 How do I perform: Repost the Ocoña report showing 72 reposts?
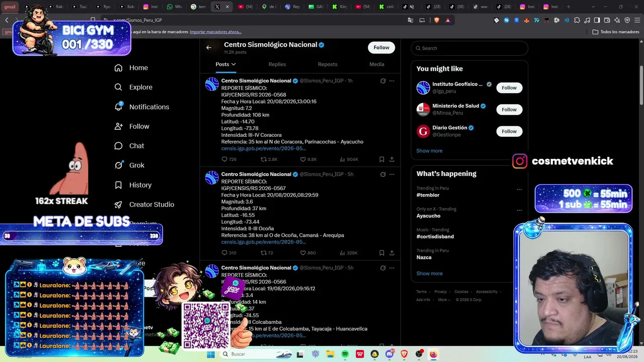coord(267,253)
